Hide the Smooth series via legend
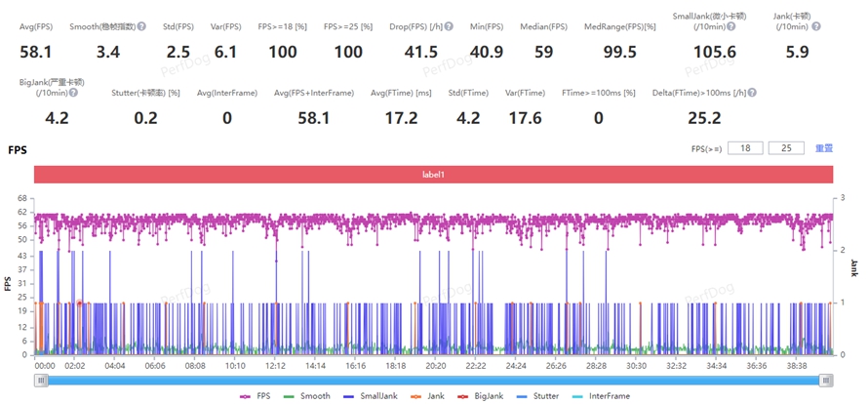The width and height of the screenshot is (868, 404). click(x=310, y=396)
